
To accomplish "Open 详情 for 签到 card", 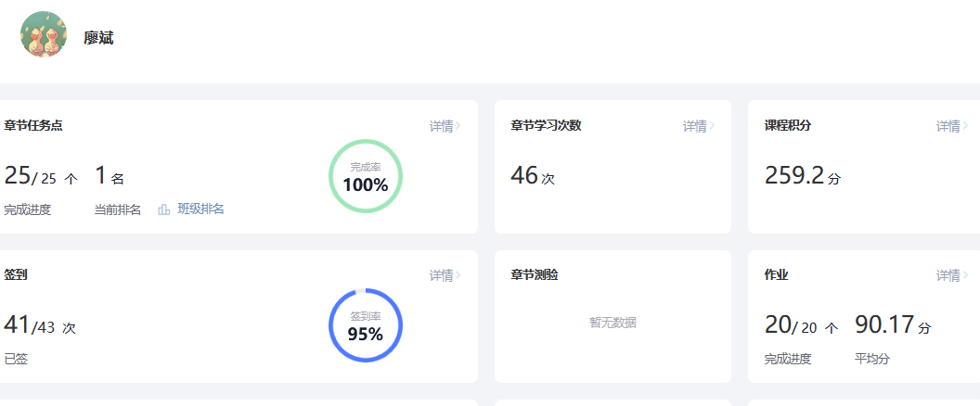I will coord(441,275).
